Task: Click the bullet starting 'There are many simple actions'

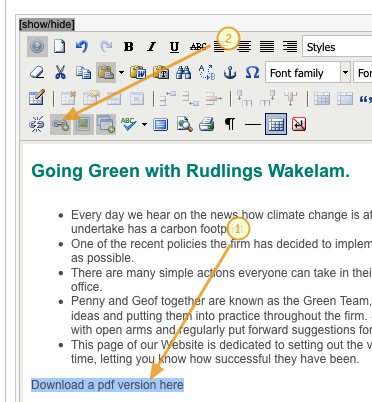Action: [x=221, y=280]
